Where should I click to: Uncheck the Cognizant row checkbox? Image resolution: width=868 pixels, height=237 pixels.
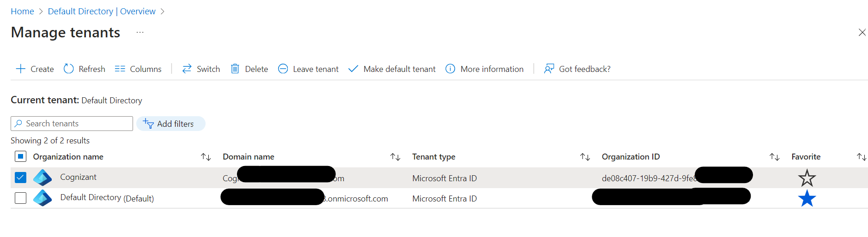pyautogui.click(x=20, y=178)
